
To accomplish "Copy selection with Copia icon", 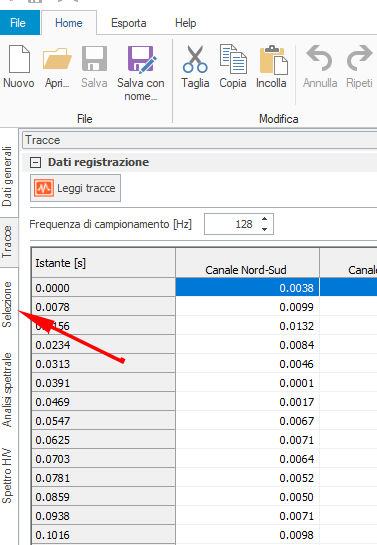I will pyautogui.click(x=233, y=59).
